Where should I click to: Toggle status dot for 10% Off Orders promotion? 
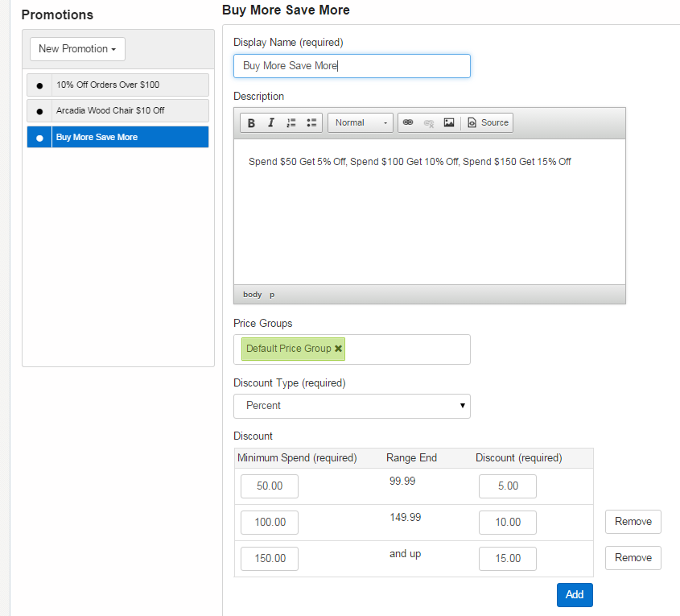coord(39,85)
